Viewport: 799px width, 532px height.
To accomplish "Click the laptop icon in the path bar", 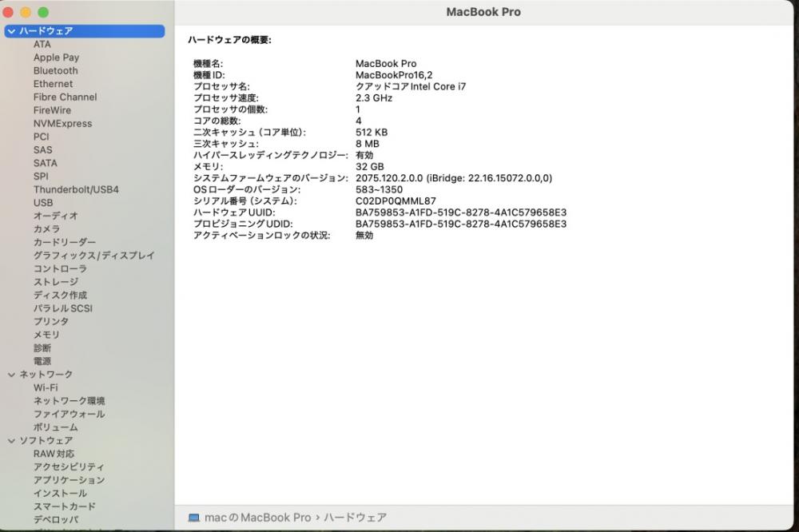I will pyautogui.click(x=194, y=518).
